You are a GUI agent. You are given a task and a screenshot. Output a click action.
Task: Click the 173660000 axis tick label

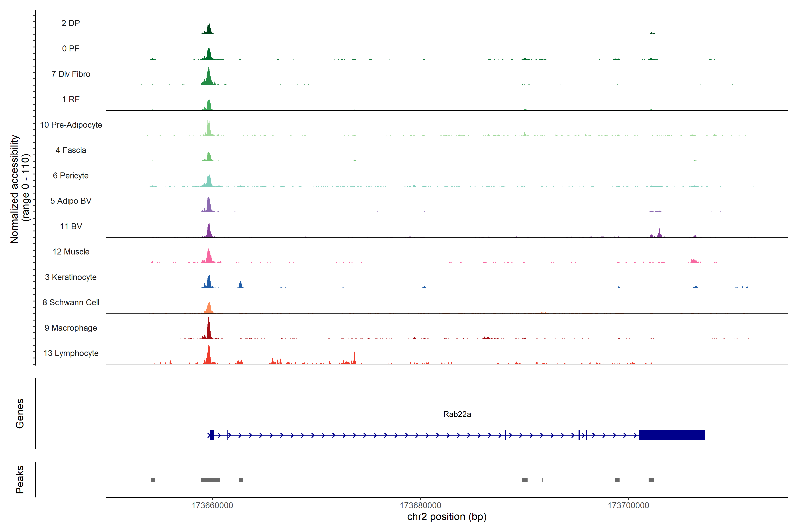212,506
